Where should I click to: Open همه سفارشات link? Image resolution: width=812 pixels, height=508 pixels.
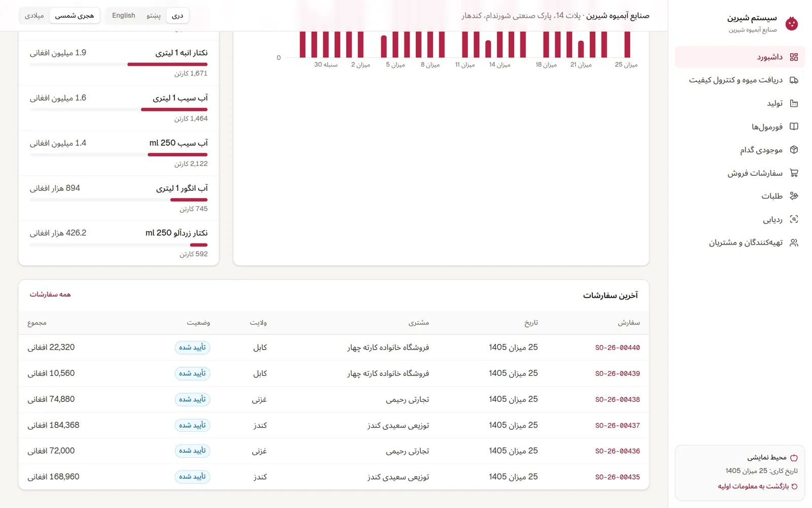pos(50,295)
